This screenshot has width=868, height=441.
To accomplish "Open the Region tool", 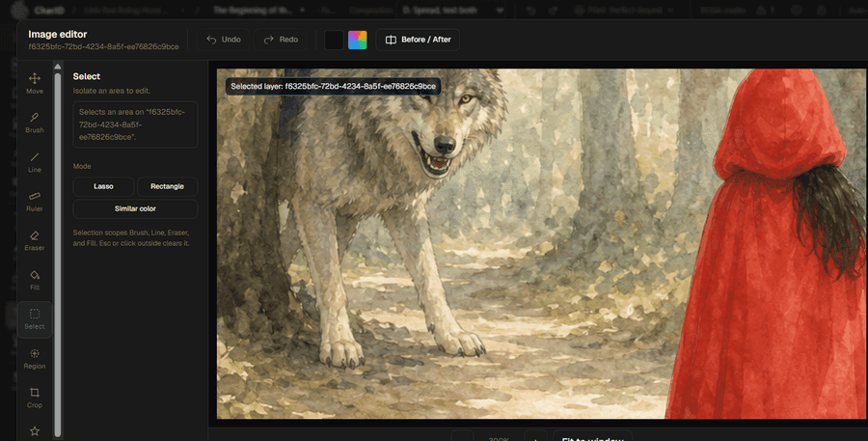I will click(35, 358).
